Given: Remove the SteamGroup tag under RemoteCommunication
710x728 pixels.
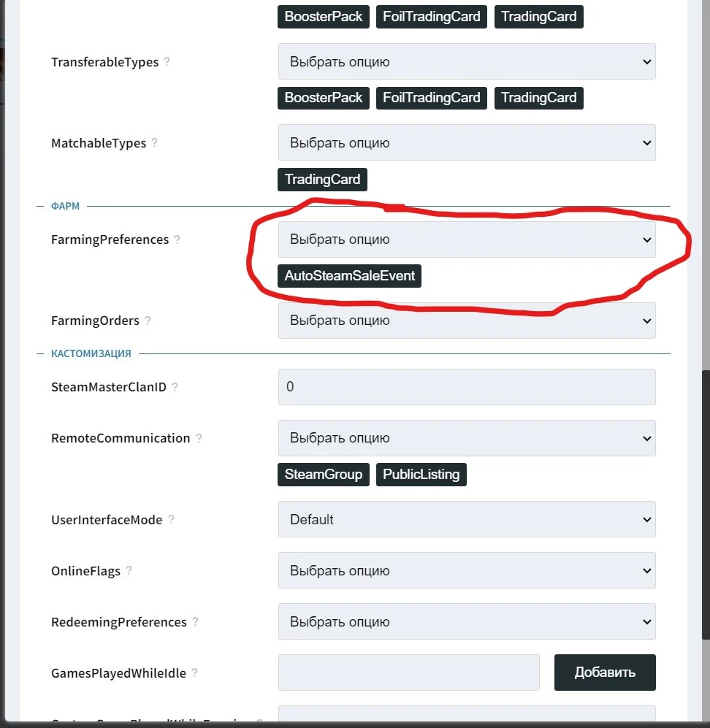Looking at the screenshot, I should coord(323,475).
